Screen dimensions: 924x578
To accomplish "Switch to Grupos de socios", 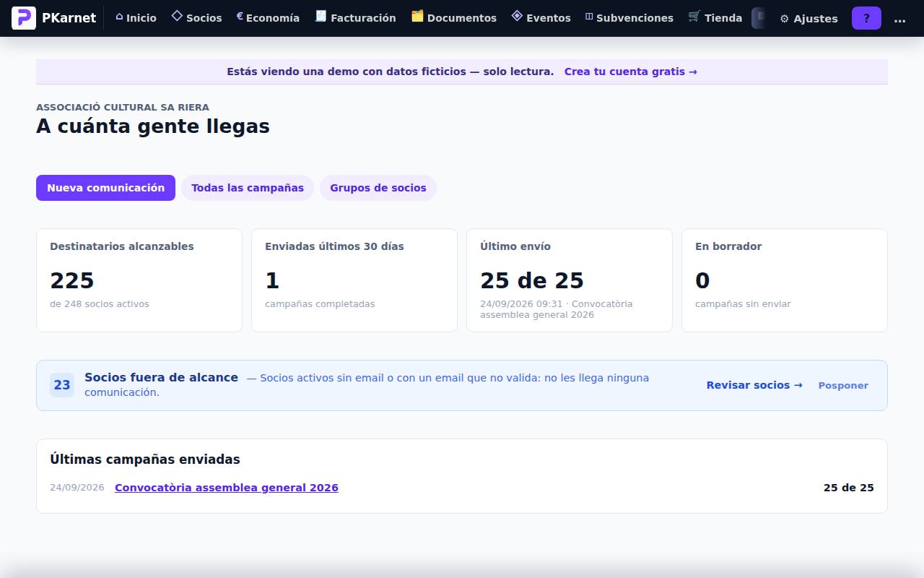I will click(378, 188).
